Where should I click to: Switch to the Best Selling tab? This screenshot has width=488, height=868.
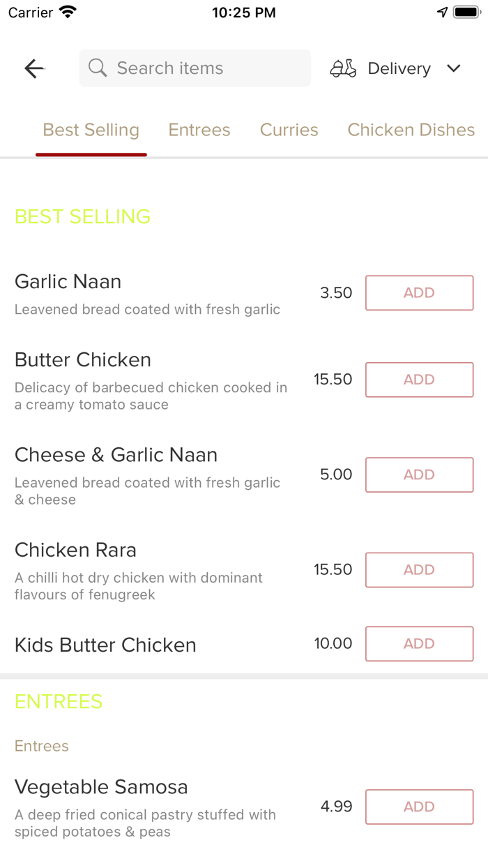click(91, 130)
